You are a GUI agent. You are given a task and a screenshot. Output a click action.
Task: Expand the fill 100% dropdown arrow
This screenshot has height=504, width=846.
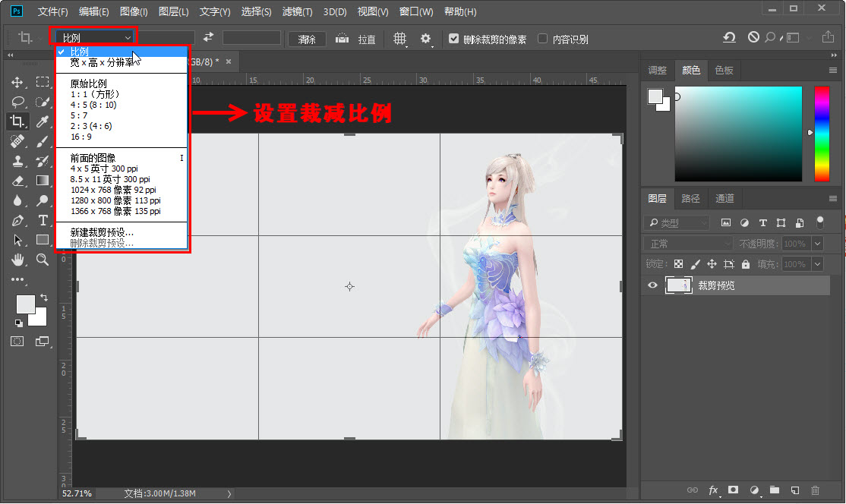point(817,264)
